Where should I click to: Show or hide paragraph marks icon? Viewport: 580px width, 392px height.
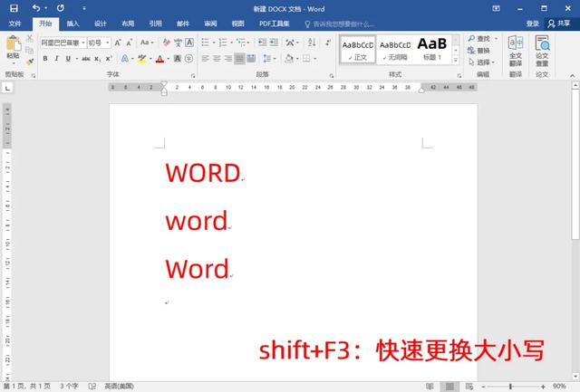[328, 43]
